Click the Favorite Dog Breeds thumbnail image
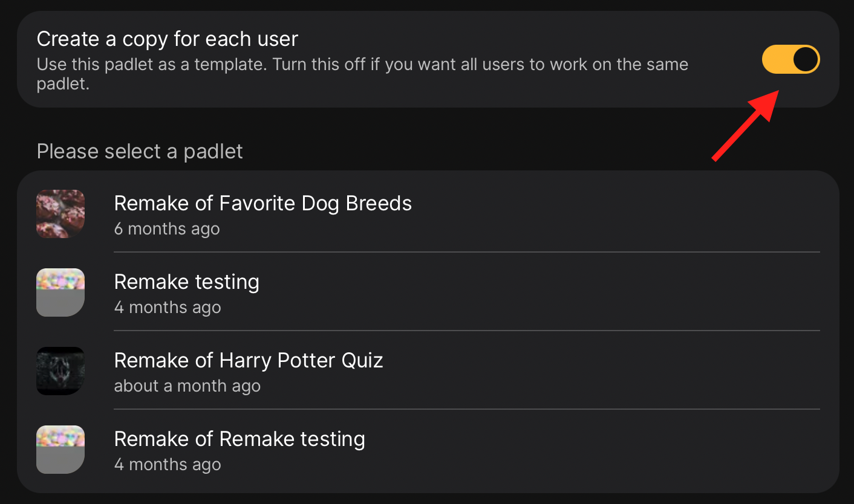 60,214
